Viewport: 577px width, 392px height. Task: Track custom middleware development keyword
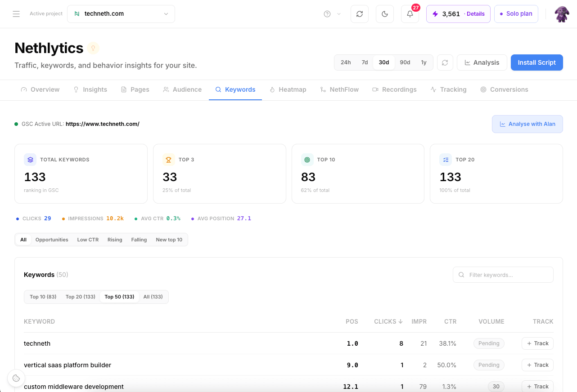[537, 387]
